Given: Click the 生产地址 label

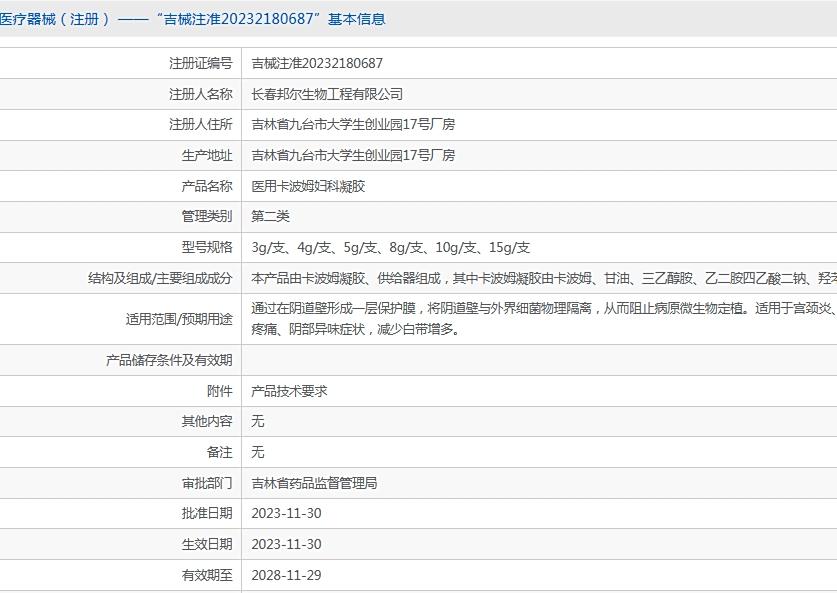Looking at the screenshot, I should pyautogui.click(x=207, y=155).
